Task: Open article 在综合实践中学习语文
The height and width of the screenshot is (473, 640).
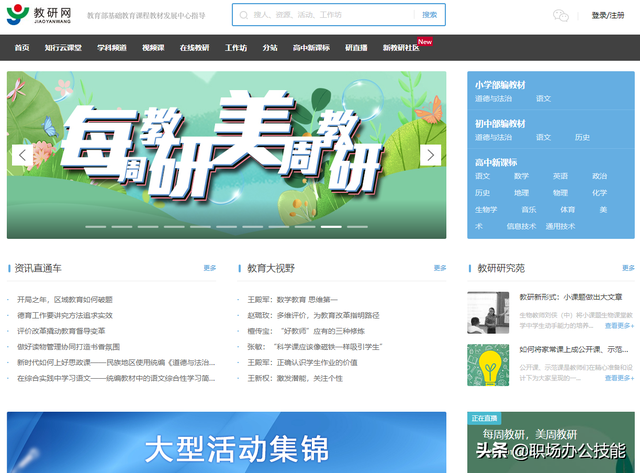Action: (116, 379)
